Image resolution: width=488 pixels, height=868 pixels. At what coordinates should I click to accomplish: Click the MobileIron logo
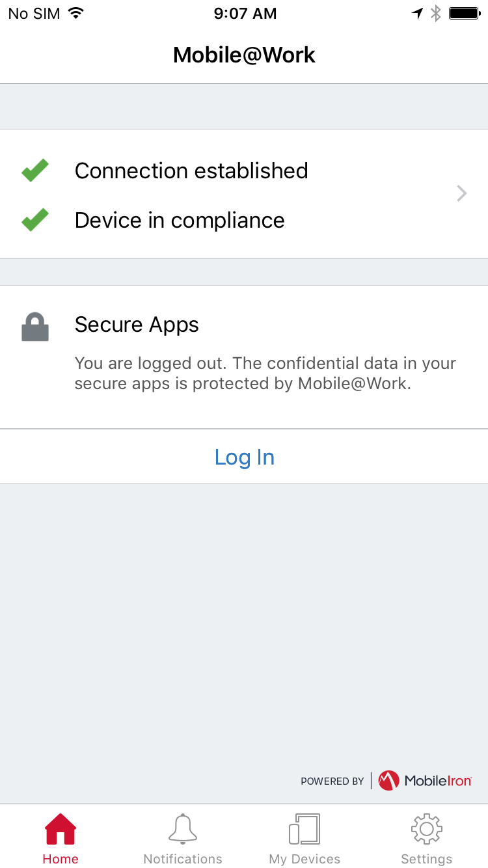click(x=425, y=780)
